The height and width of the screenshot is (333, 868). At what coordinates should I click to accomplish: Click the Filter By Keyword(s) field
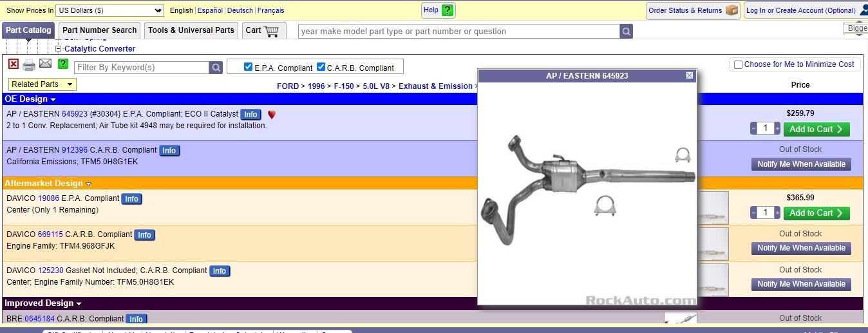[x=142, y=68]
